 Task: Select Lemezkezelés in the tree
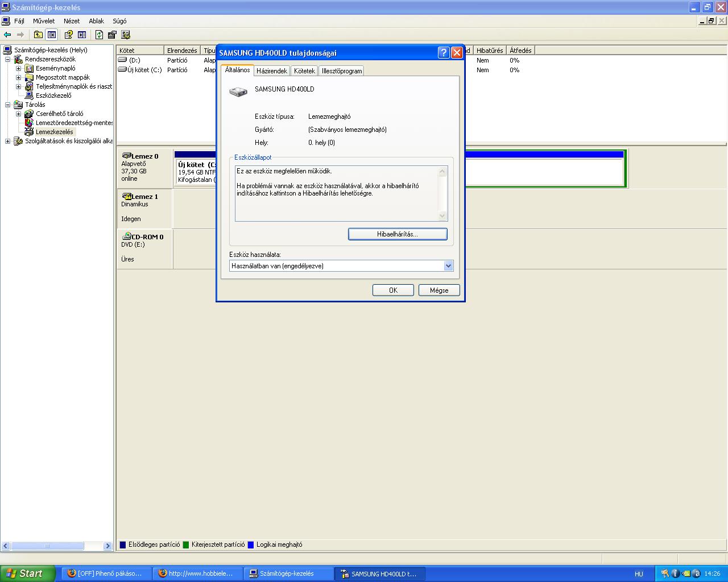[55, 132]
